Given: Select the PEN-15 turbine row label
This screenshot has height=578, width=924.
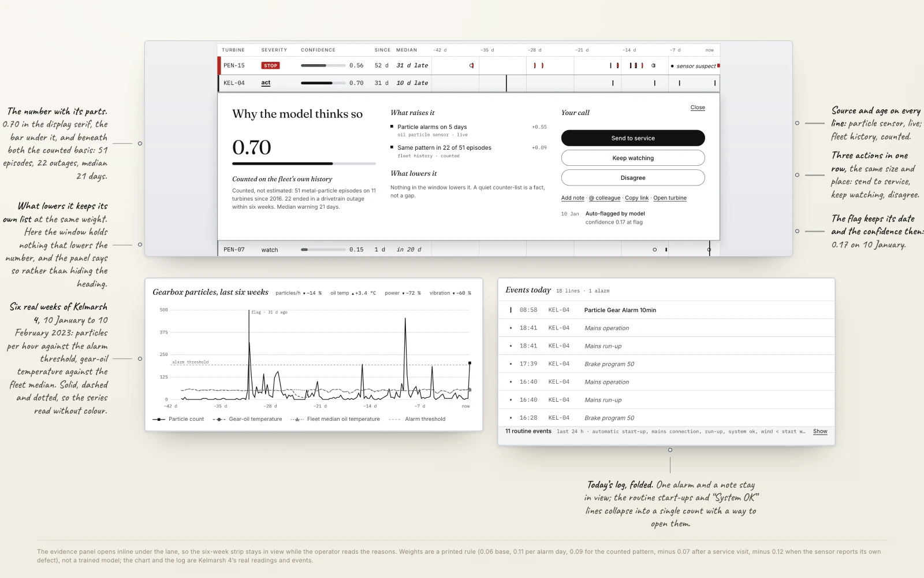Looking at the screenshot, I should (234, 66).
